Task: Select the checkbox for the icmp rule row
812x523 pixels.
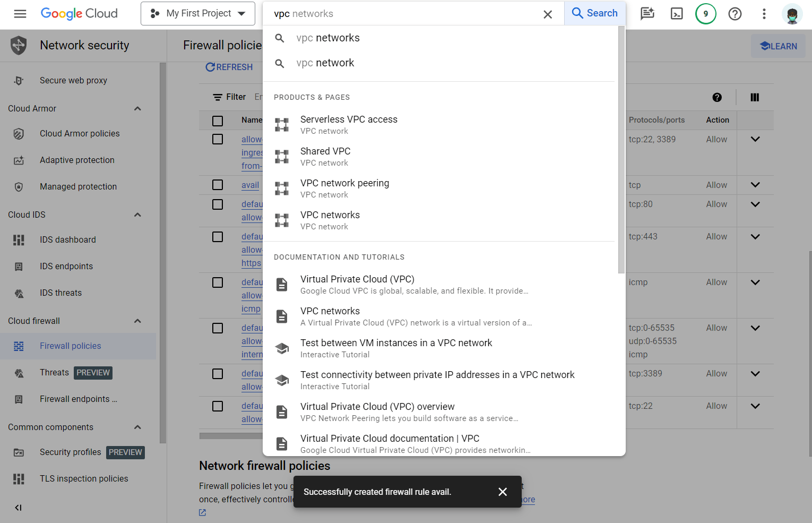Action: 218,282
